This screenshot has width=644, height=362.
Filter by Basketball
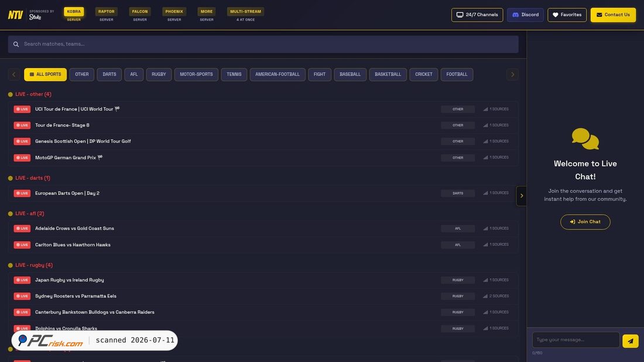point(388,74)
